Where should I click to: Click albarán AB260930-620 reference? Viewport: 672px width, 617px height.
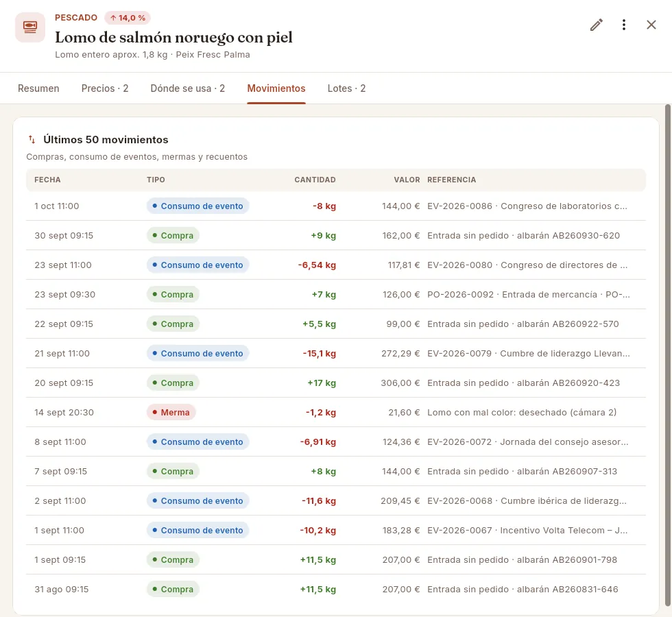pyautogui.click(x=524, y=236)
